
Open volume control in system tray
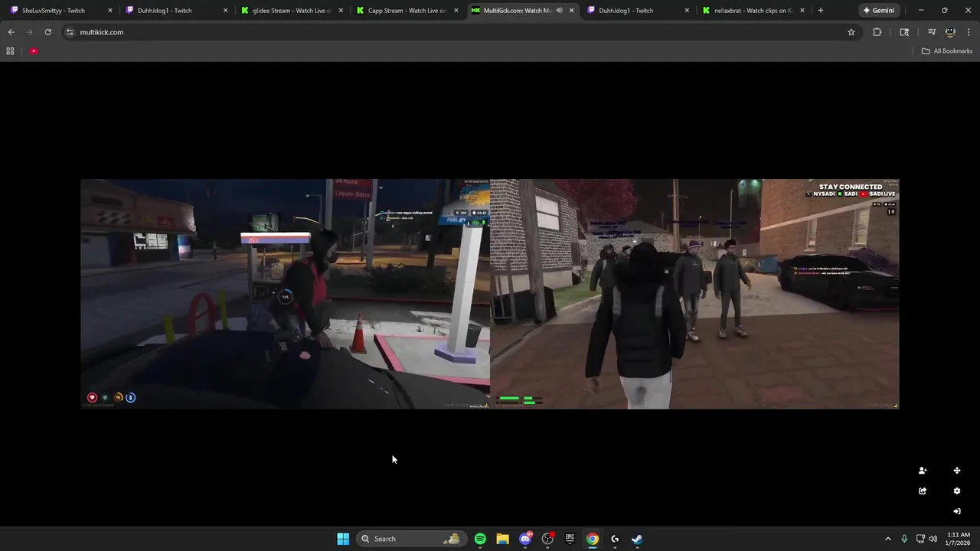click(933, 539)
